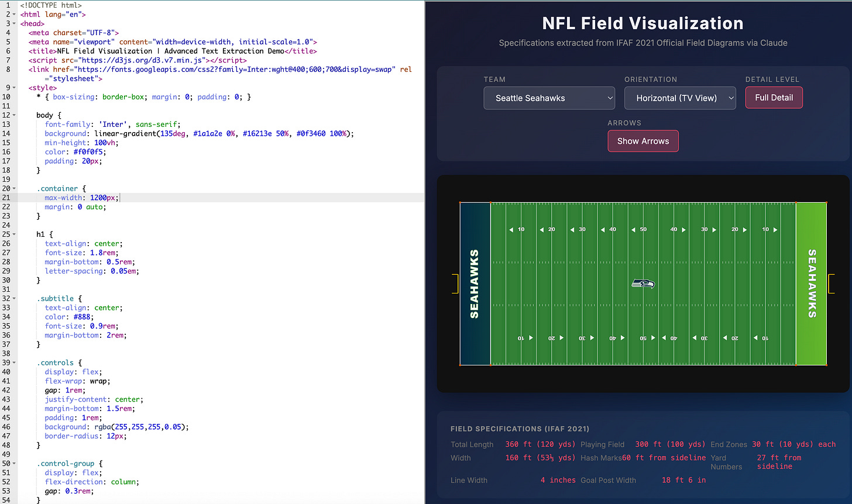
Task: Click the 300 ft (100 yds) playing field value
Action: 671,444
